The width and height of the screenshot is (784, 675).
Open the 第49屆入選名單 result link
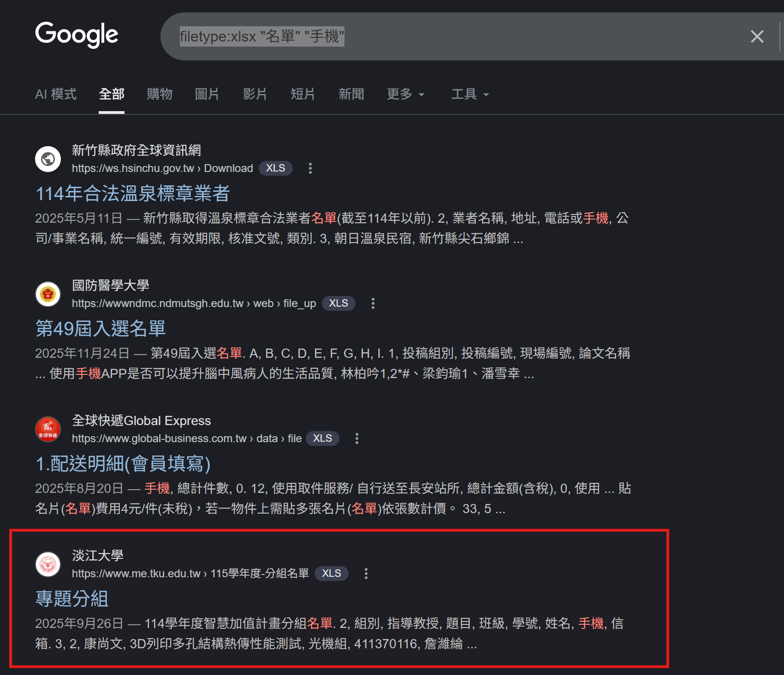[x=101, y=329]
